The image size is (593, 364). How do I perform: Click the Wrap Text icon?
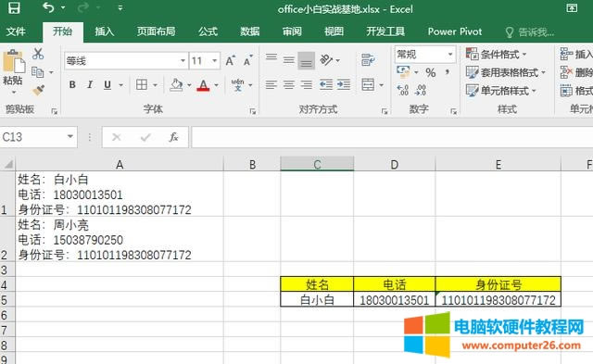coord(368,60)
